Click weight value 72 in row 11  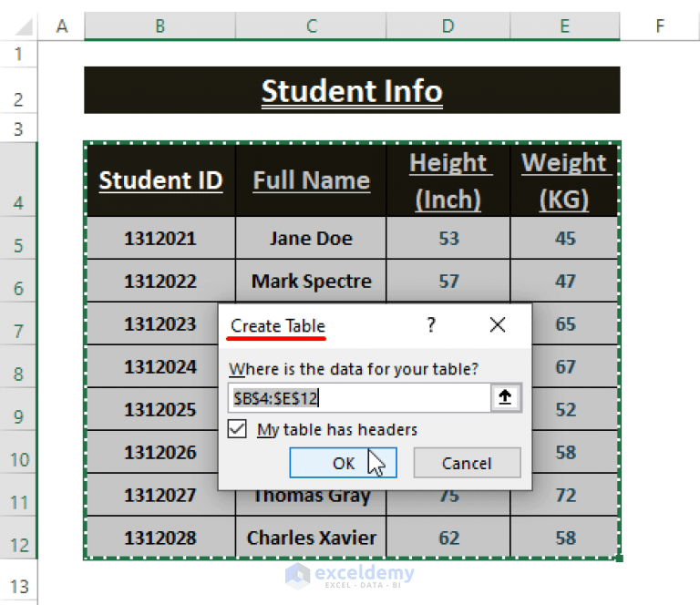pos(565,496)
